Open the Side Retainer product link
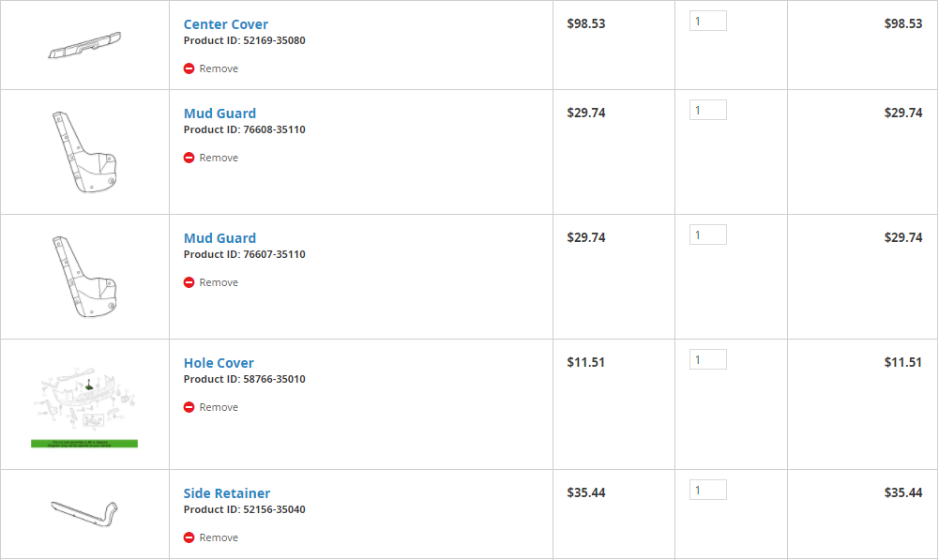939x560 pixels. [226, 493]
